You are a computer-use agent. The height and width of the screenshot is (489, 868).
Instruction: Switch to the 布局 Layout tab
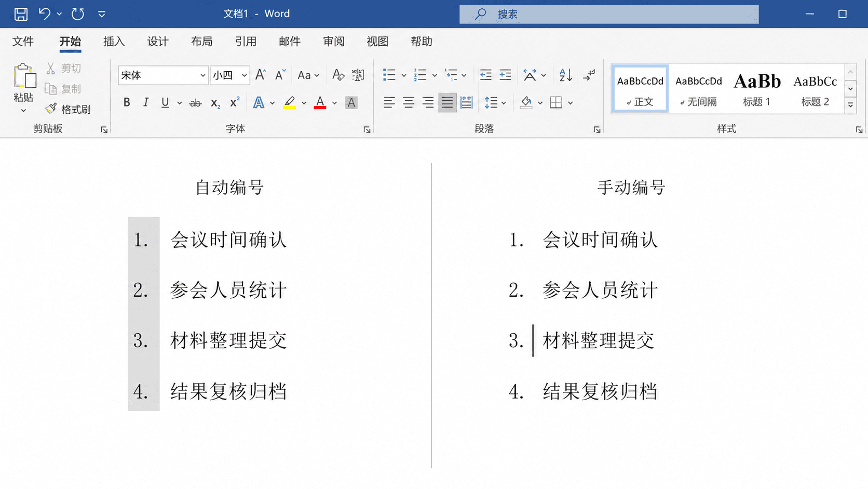tap(202, 42)
